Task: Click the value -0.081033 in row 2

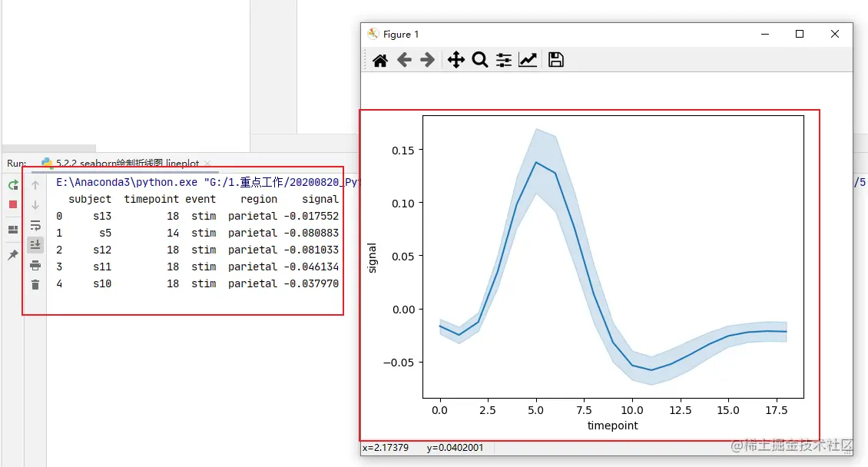Action: point(311,250)
